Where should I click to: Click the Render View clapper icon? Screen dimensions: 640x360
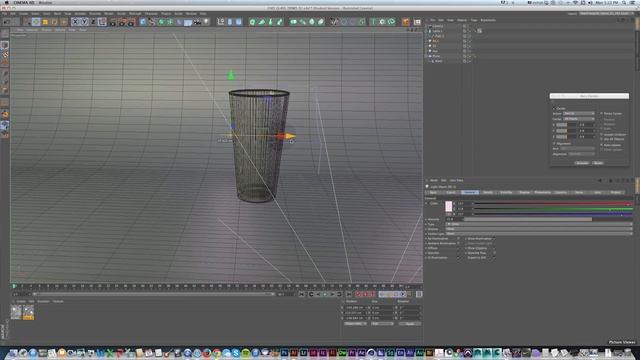pyautogui.click(x=113, y=22)
